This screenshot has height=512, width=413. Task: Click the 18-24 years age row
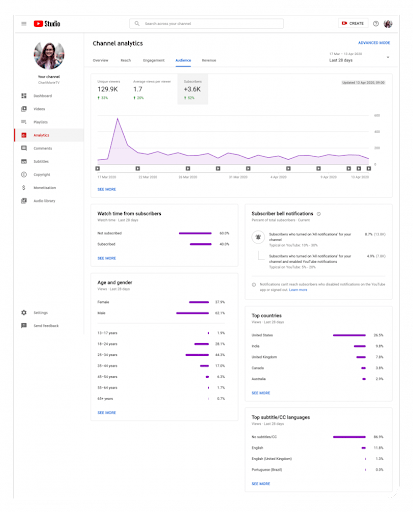coord(161,344)
